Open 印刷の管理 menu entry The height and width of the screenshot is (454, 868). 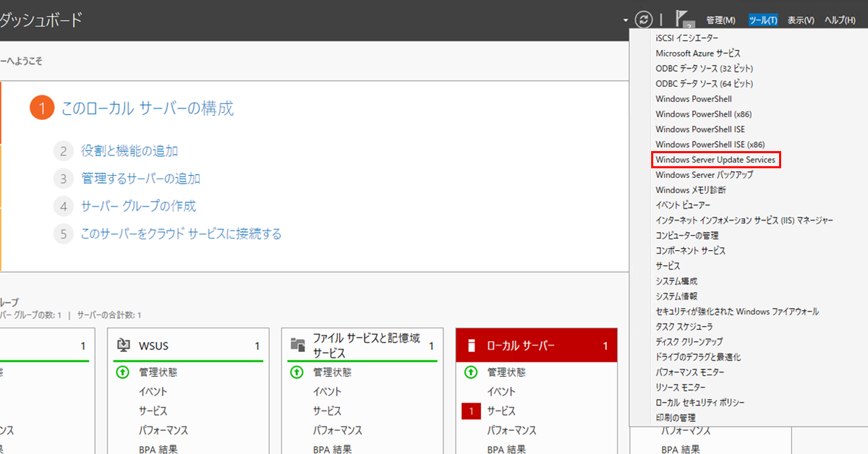(x=676, y=417)
